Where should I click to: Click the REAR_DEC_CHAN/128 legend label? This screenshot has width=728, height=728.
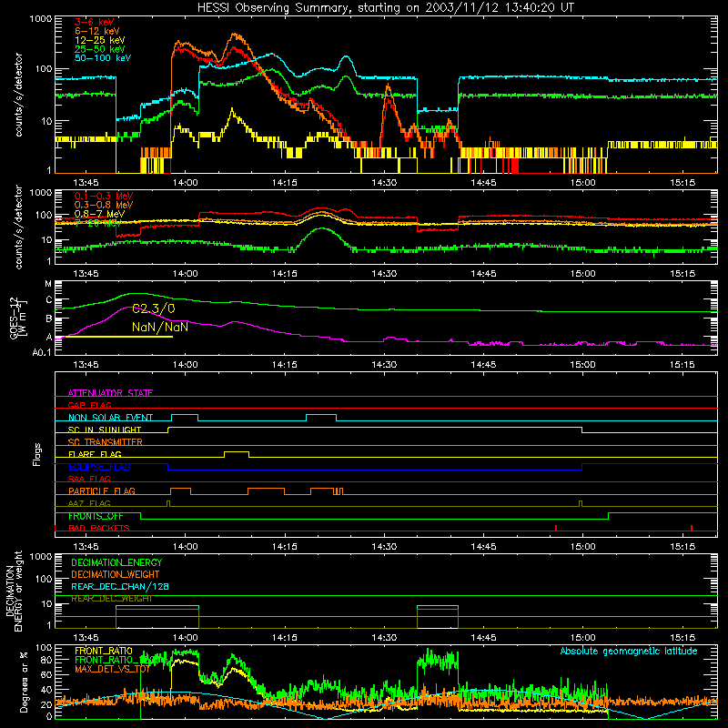pyautogui.click(x=120, y=586)
